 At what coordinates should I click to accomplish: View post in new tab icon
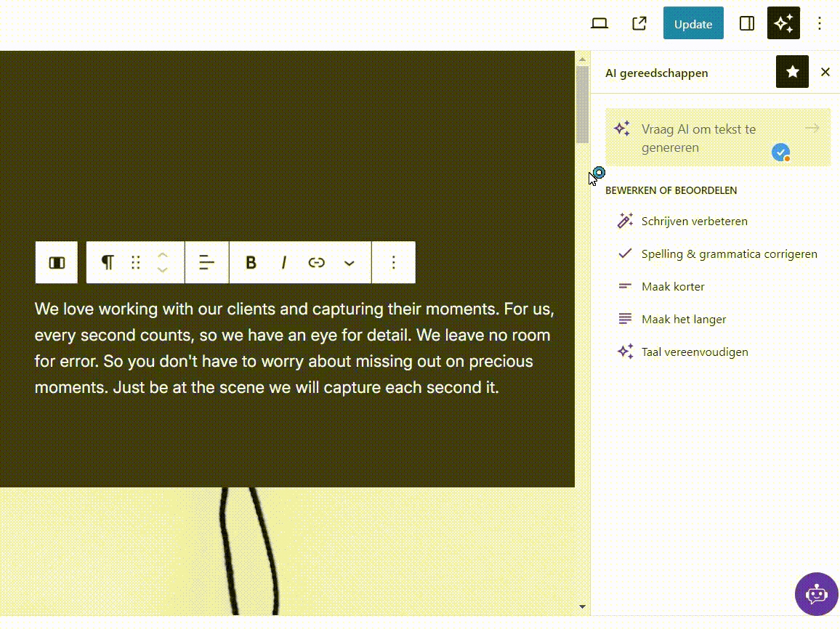pyautogui.click(x=639, y=23)
